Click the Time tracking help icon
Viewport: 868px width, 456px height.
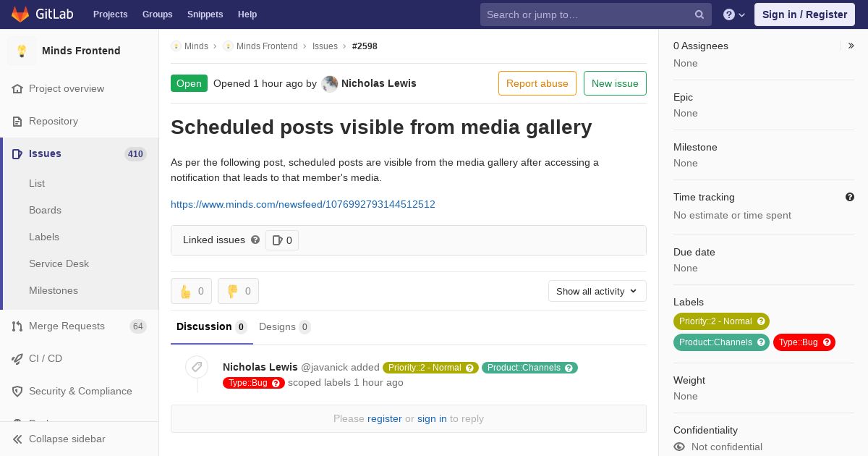[x=850, y=197]
